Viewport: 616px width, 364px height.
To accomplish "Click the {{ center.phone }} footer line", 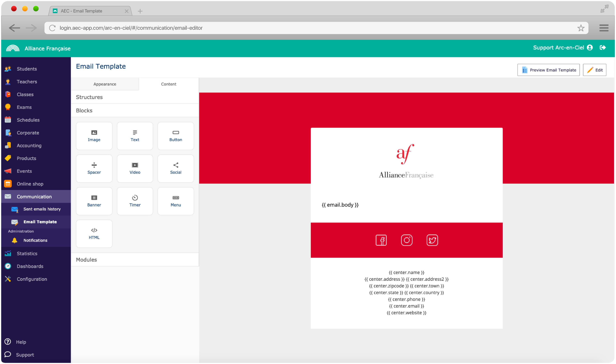I will click(x=406, y=299).
